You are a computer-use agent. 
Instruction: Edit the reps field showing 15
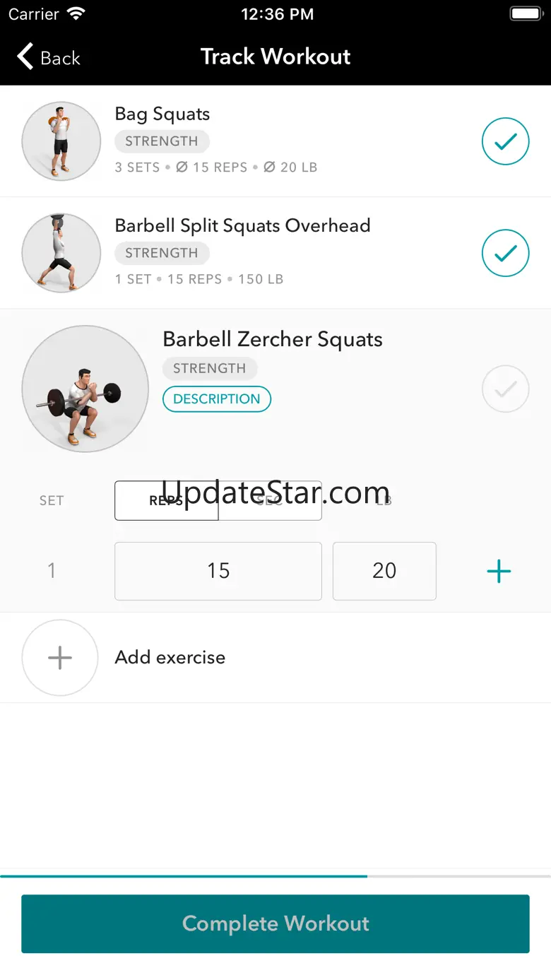coord(218,571)
